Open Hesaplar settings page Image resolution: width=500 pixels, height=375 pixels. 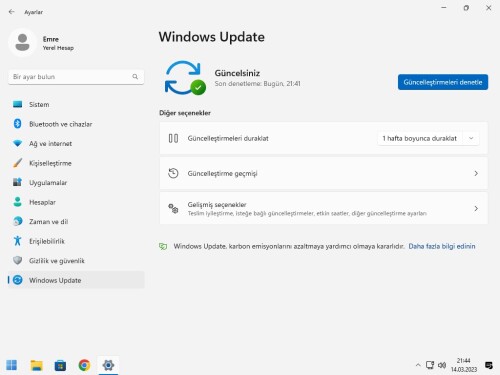[x=76, y=202]
